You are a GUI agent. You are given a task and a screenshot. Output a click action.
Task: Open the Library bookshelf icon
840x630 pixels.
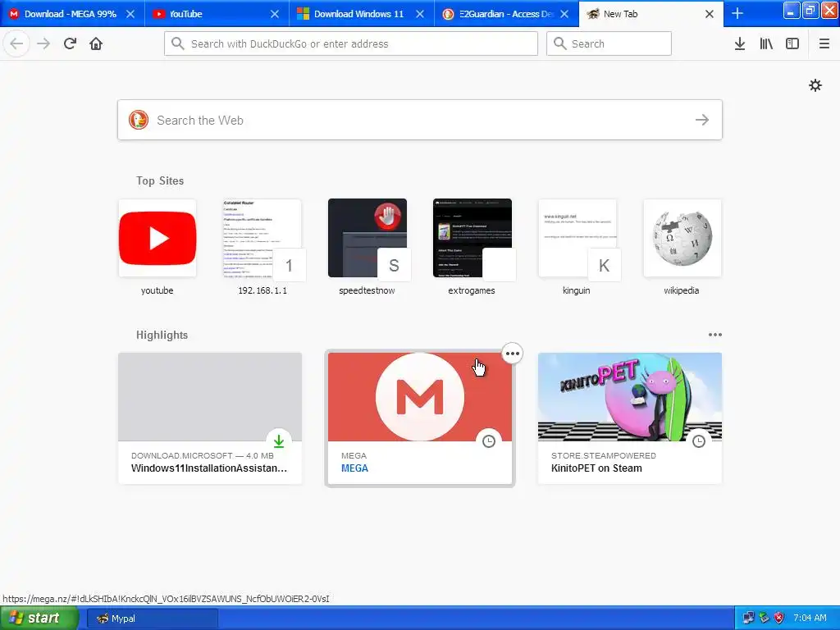pyautogui.click(x=766, y=43)
